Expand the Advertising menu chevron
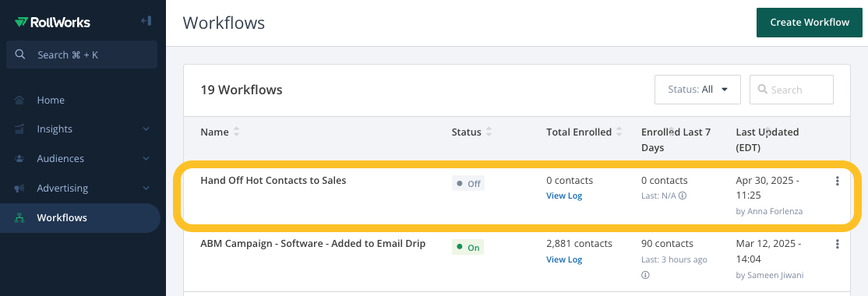 pos(146,188)
